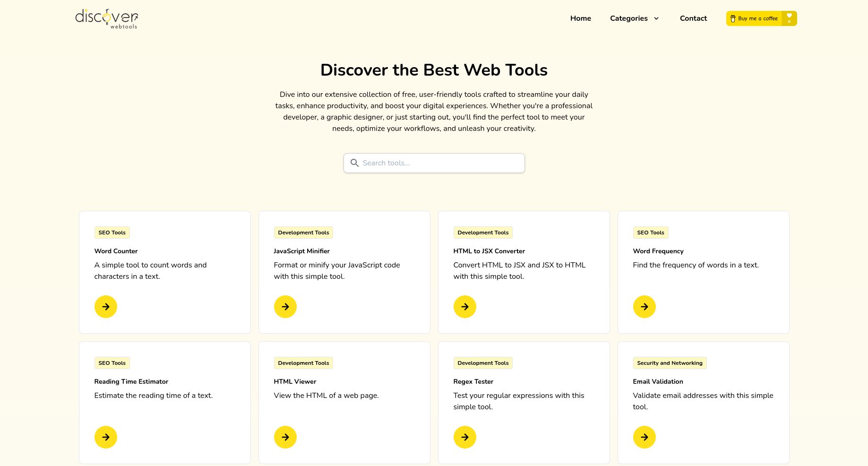Open Reading Time Estimator via arrow icon
Image resolution: width=868 pixels, height=466 pixels.
pos(105,437)
